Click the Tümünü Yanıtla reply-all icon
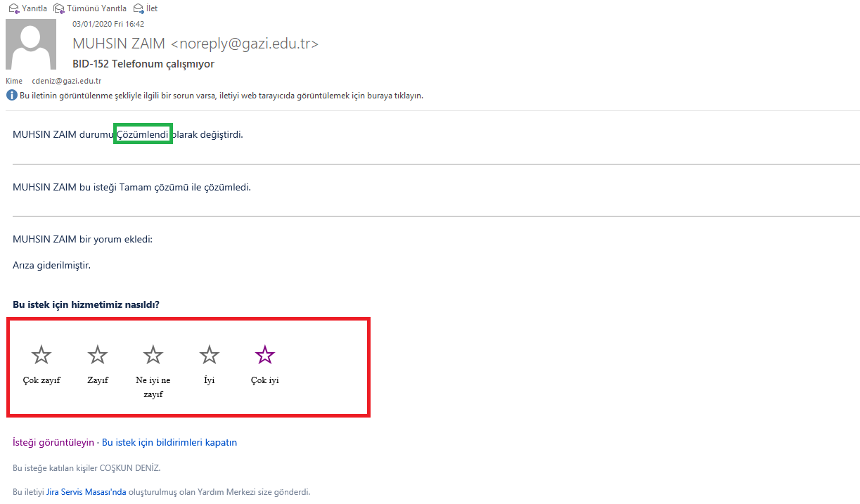 click(59, 8)
